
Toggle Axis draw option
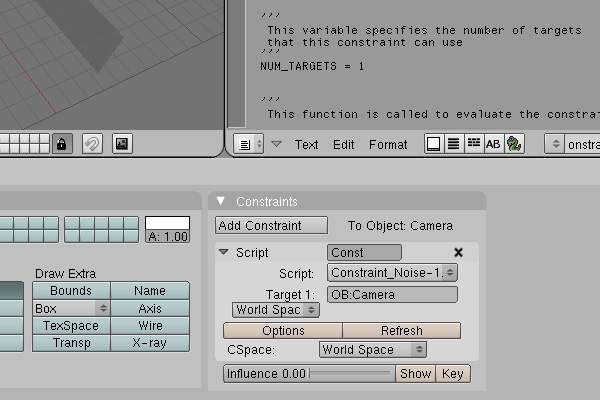tap(150, 308)
